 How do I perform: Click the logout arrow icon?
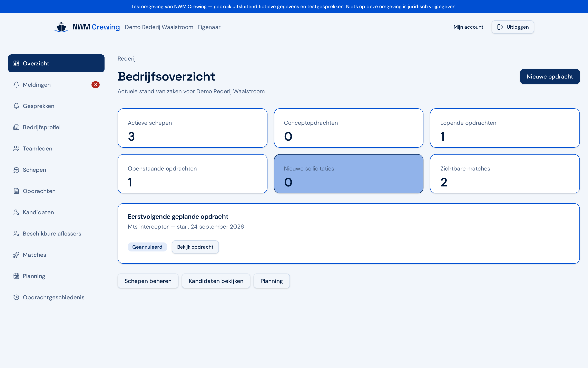[x=500, y=27]
